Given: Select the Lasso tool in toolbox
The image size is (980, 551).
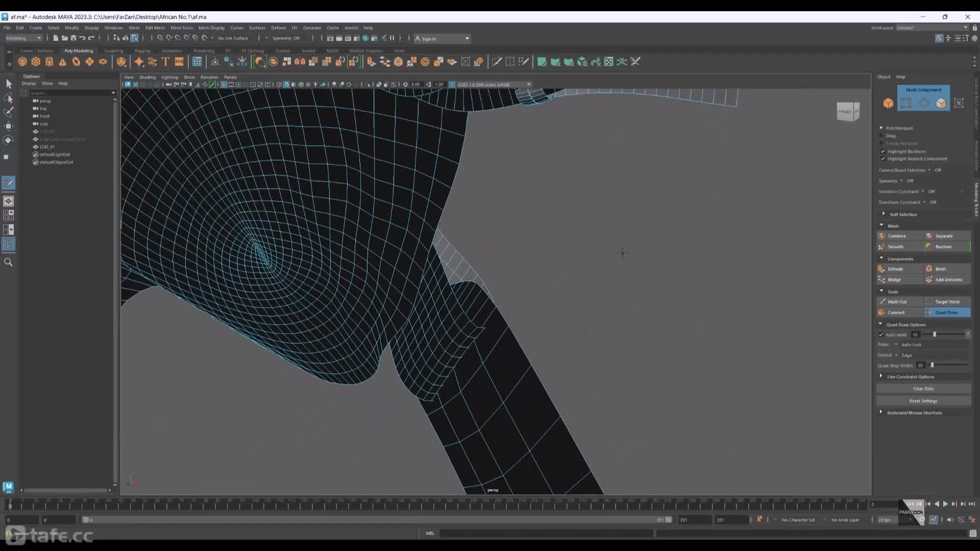Looking at the screenshot, I should 9,98.
